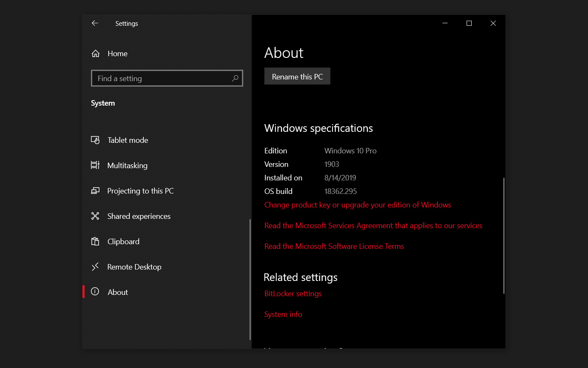This screenshot has width=588, height=368.
Task: Open Microsoft Software License Terms link
Action: click(x=334, y=246)
